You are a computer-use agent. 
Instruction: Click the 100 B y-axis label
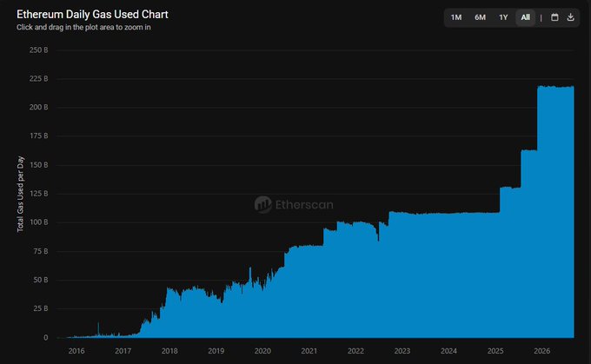click(x=39, y=222)
